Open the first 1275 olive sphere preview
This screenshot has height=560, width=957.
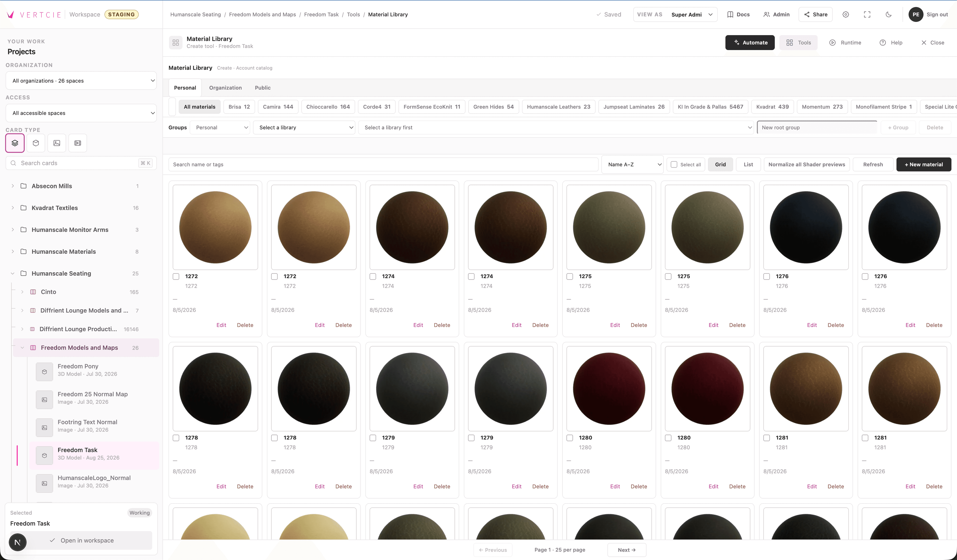point(609,227)
